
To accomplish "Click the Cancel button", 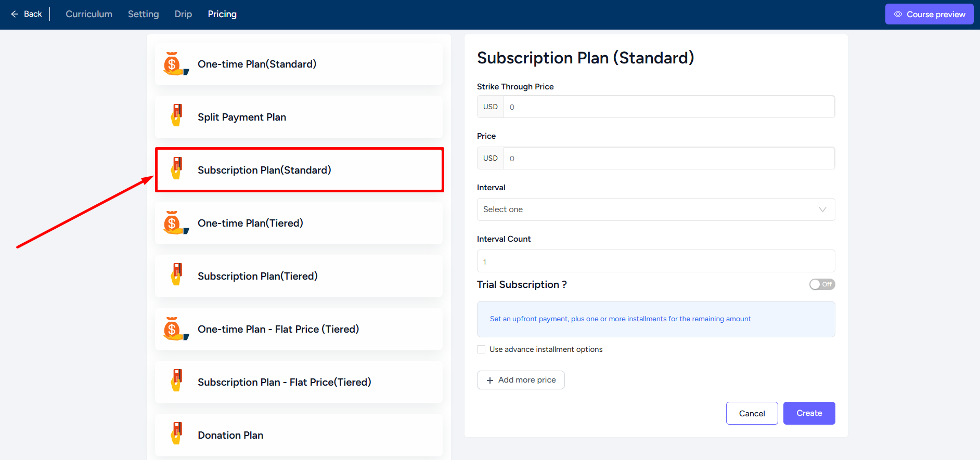I will (x=752, y=413).
